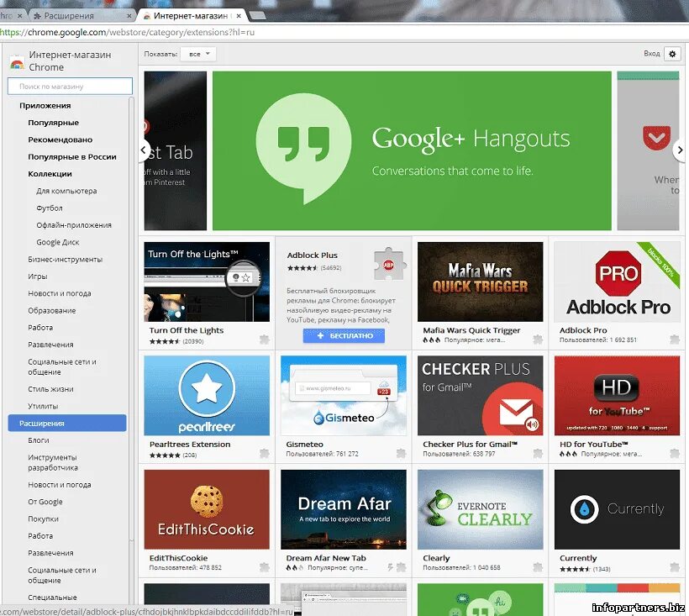Open Игры category

[x=37, y=276]
